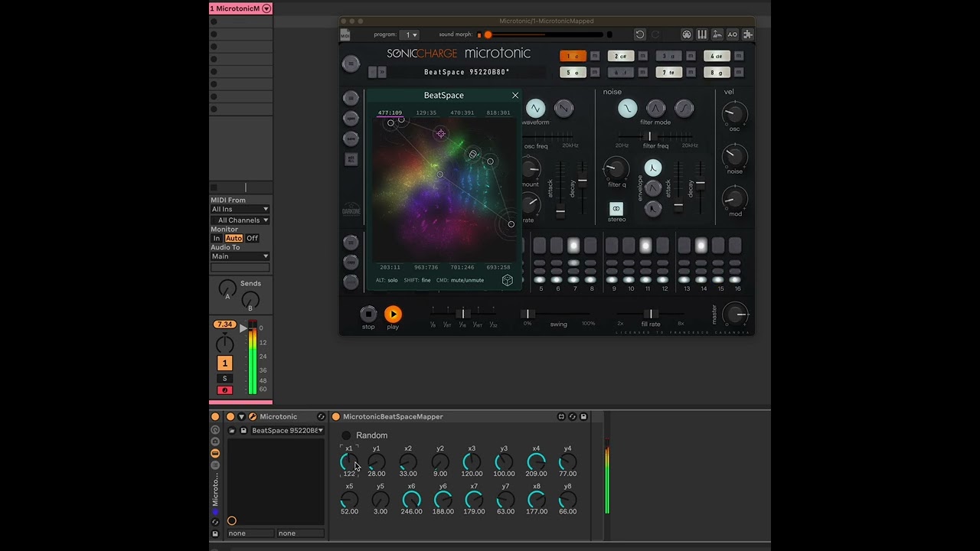Click the BeatSpace randomize dice icon

pyautogui.click(x=507, y=280)
